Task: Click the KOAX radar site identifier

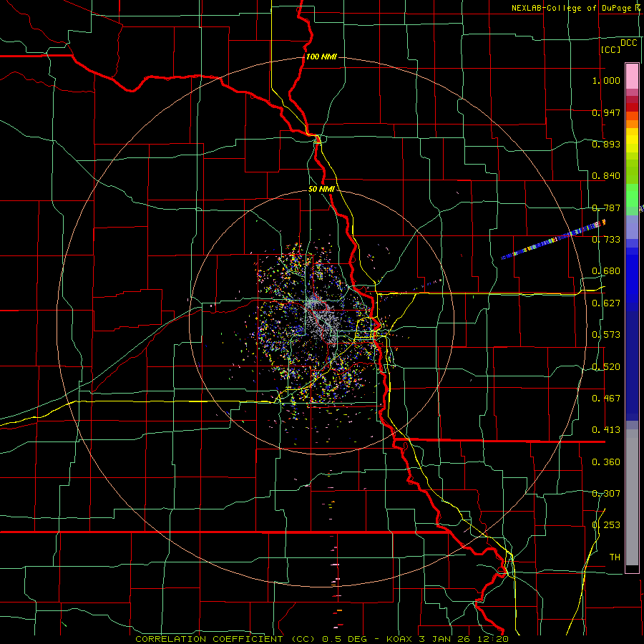Action: pyautogui.click(x=399, y=639)
